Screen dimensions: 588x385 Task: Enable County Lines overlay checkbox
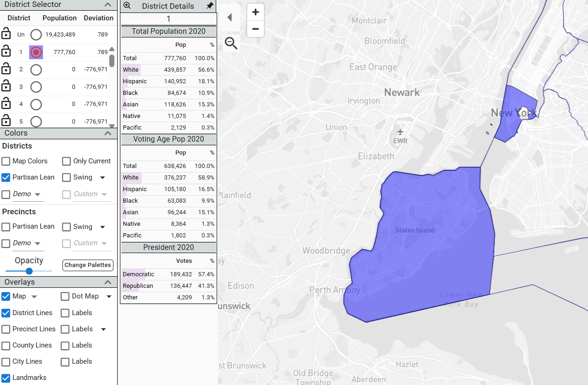pyautogui.click(x=6, y=345)
